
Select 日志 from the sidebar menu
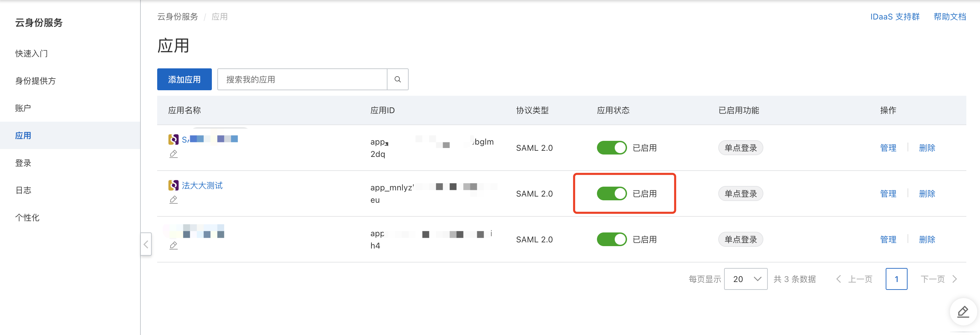click(23, 190)
